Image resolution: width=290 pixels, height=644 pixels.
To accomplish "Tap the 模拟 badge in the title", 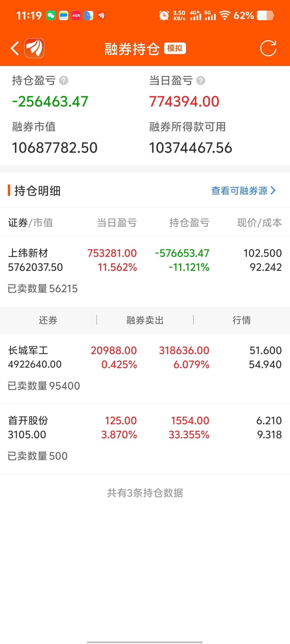I will (x=175, y=48).
